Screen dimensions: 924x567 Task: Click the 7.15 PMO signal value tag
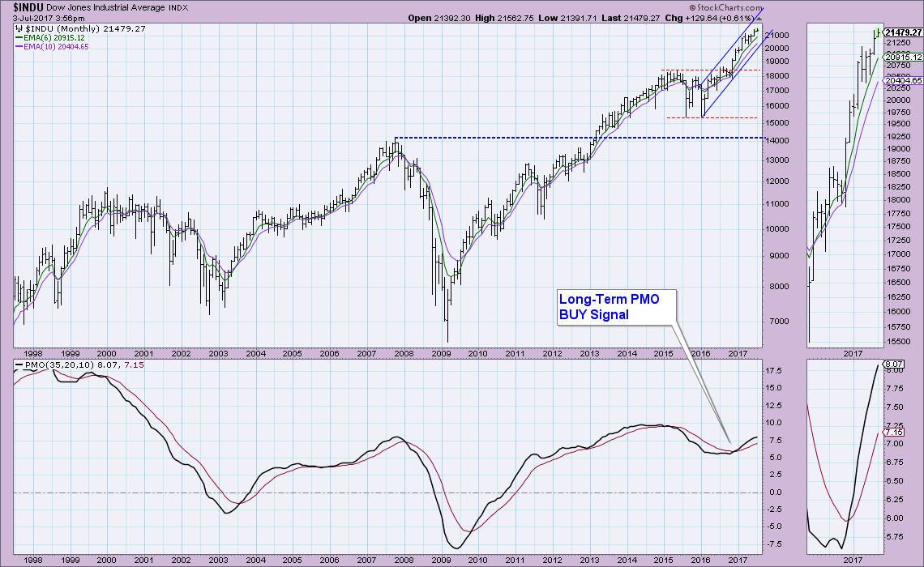coord(895,433)
